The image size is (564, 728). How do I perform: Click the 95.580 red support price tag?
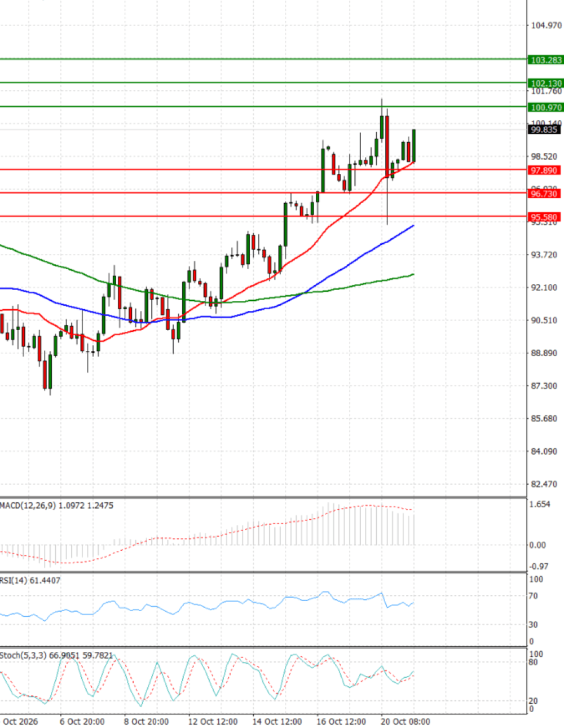coord(544,217)
